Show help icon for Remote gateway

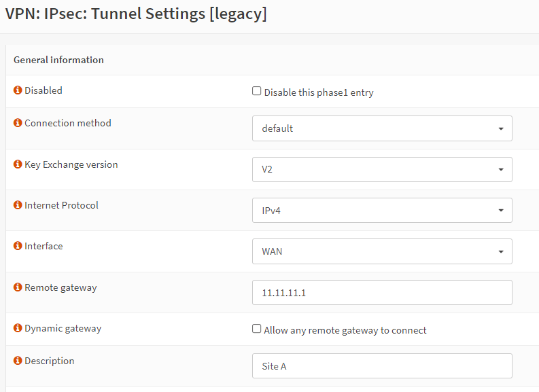[18, 287]
